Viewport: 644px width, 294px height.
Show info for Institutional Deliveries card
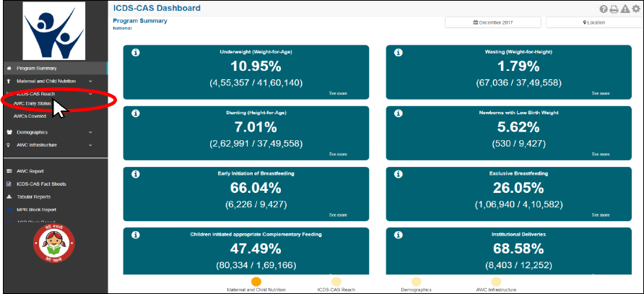(398, 235)
